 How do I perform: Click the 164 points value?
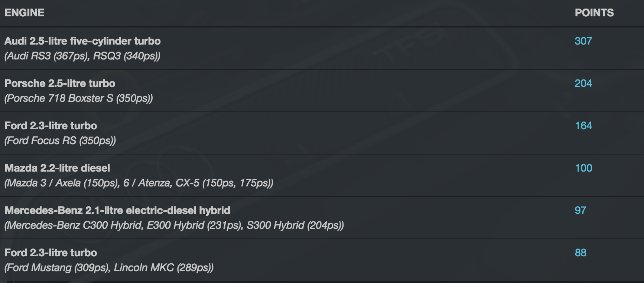click(x=583, y=126)
